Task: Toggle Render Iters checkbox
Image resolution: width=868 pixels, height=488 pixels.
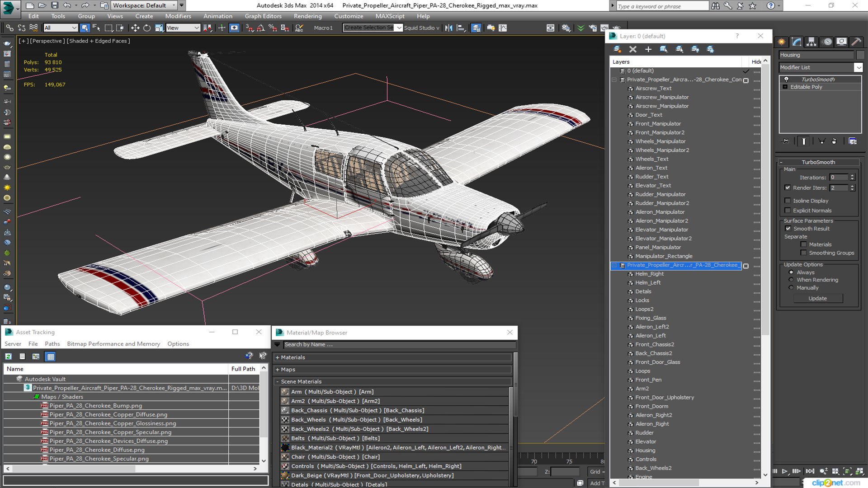Action: coord(788,188)
